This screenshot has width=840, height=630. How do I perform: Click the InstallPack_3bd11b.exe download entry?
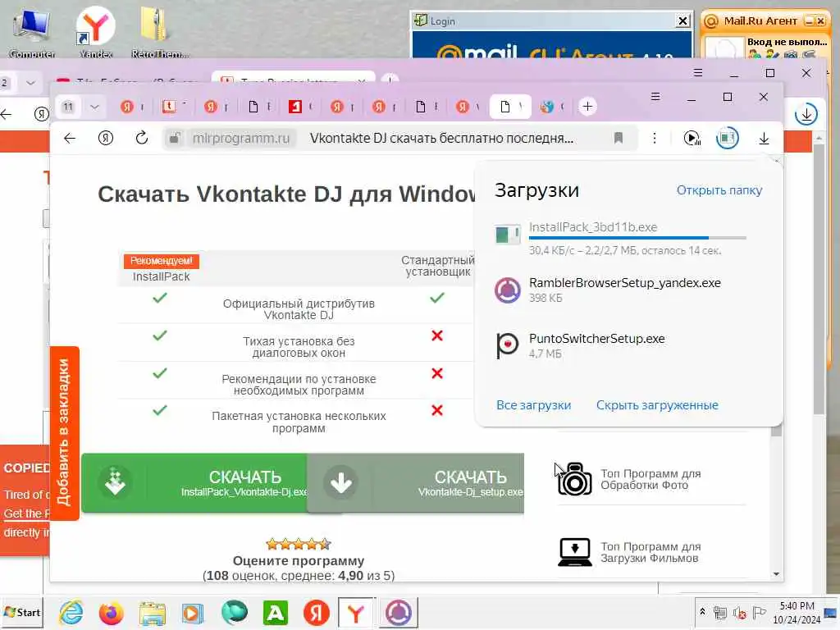pyautogui.click(x=628, y=238)
